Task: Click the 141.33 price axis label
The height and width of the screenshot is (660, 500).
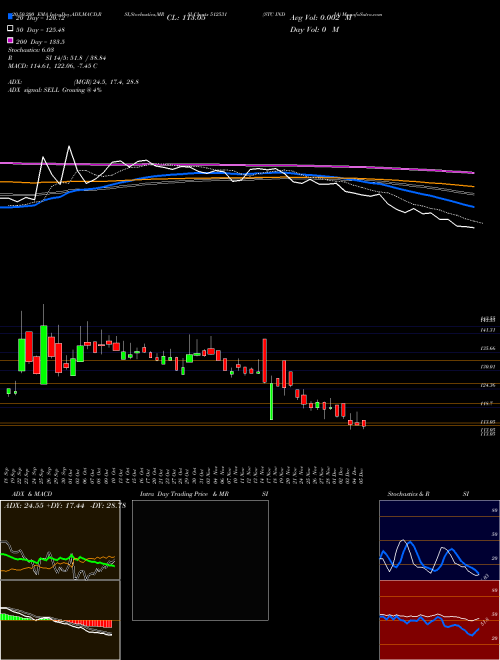Action: pyautogui.click(x=488, y=330)
